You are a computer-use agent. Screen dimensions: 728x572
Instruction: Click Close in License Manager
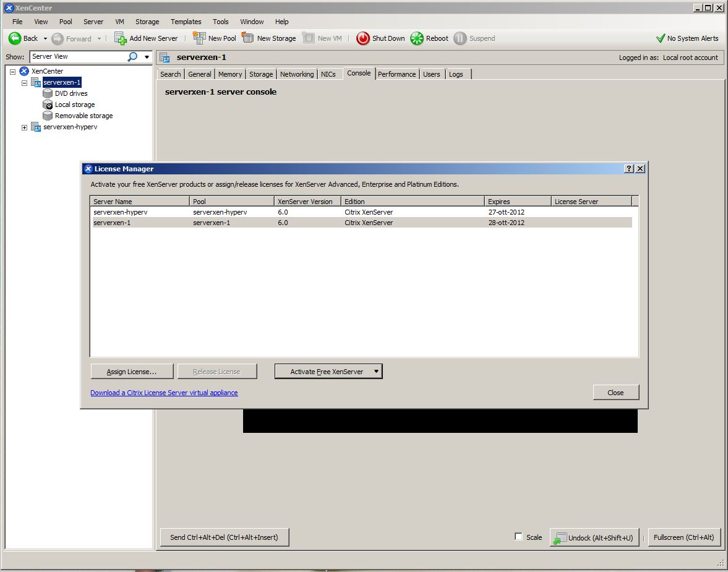615,392
